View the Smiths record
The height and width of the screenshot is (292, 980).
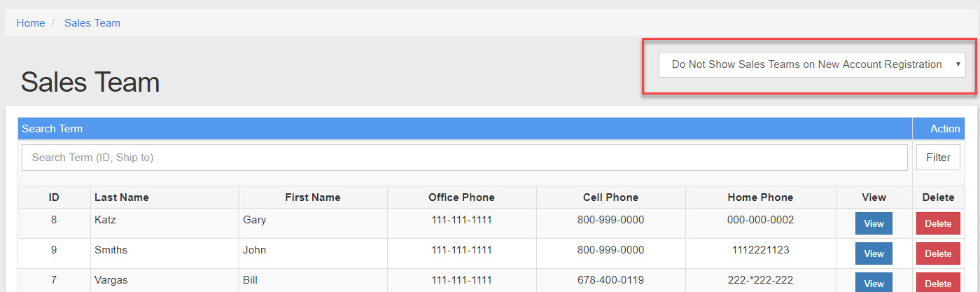pos(874,253)
